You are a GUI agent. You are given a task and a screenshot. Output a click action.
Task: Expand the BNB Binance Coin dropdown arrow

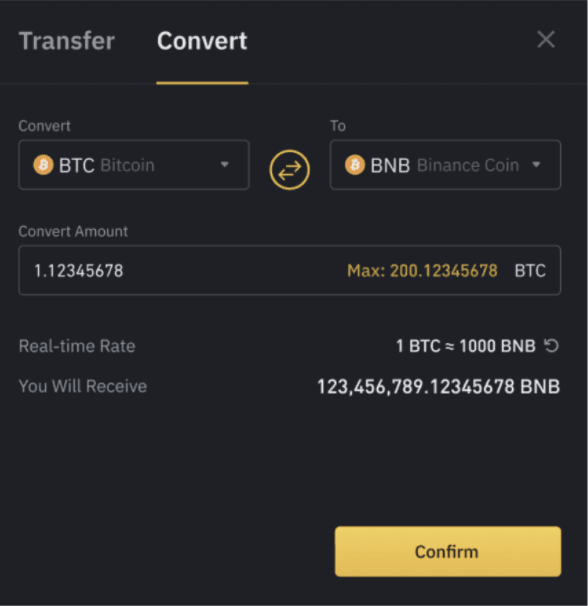click(x=536, y=165)
